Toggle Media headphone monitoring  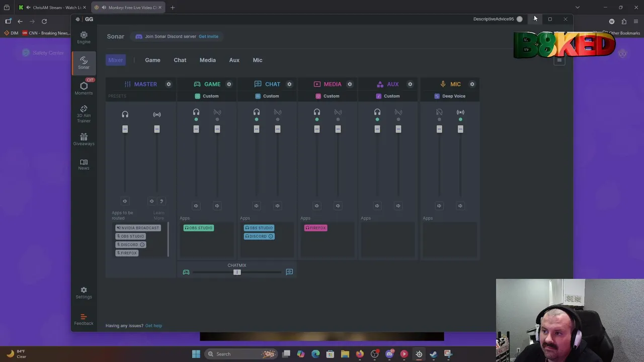pos(317,112)
